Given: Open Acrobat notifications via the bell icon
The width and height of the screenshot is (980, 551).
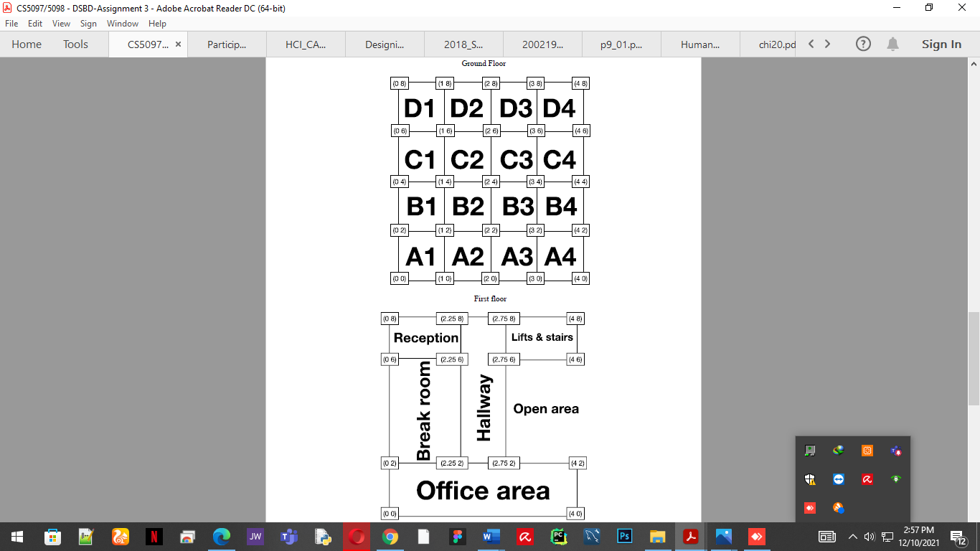Looking at the screenshot, I should 893,44.
